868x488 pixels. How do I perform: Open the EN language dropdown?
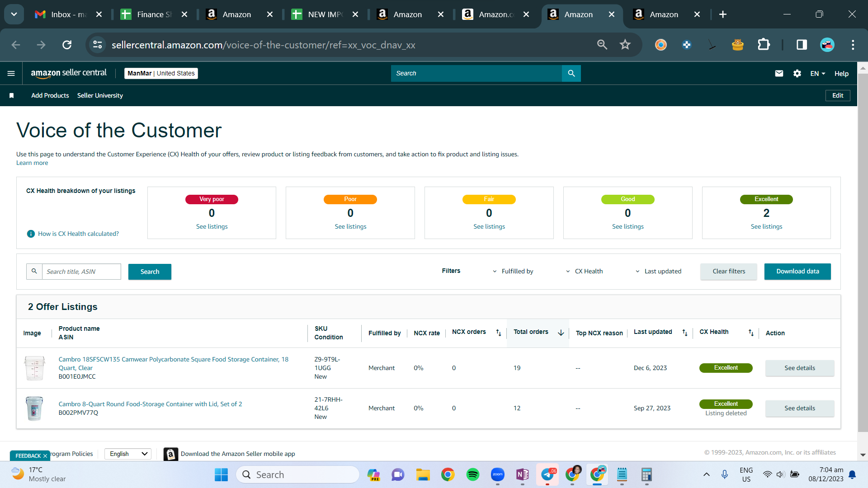pos(818,73)
